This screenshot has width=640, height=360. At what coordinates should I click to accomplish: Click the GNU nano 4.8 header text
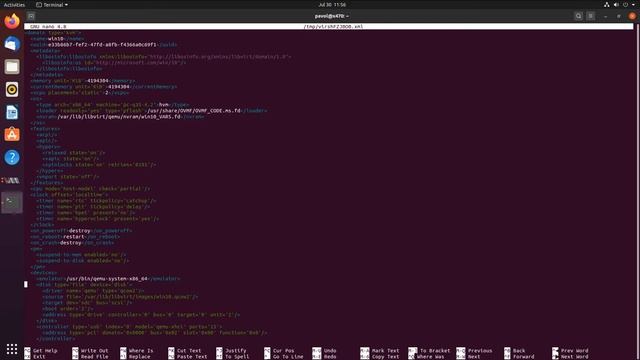pos(48,27)
